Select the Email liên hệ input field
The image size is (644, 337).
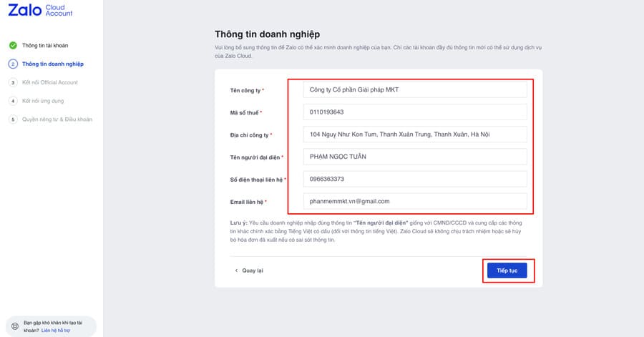[415, 201]
